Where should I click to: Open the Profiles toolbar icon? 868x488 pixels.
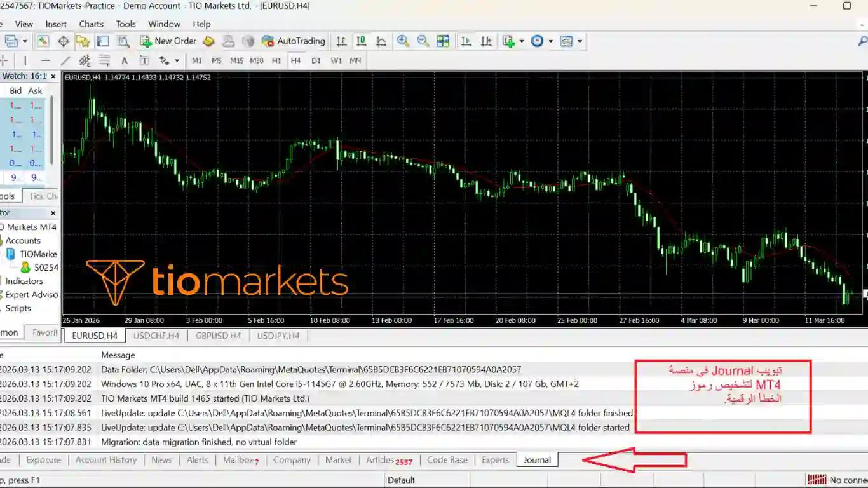pyautogui.click(x=11, y=41)
